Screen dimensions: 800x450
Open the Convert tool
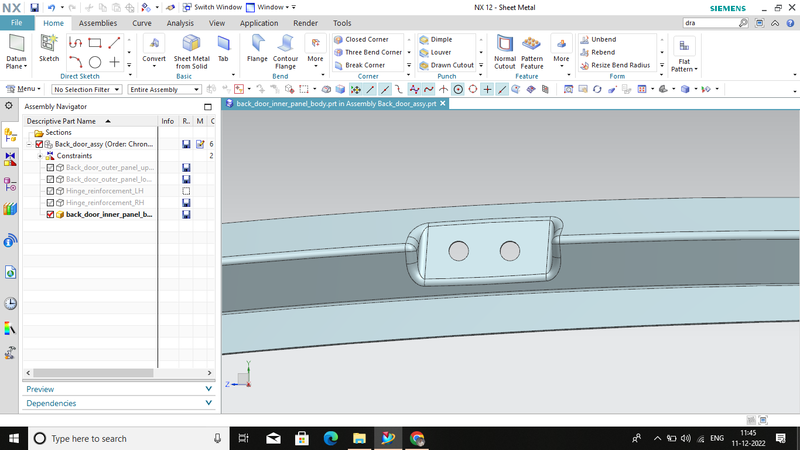(x=154, y=50)
